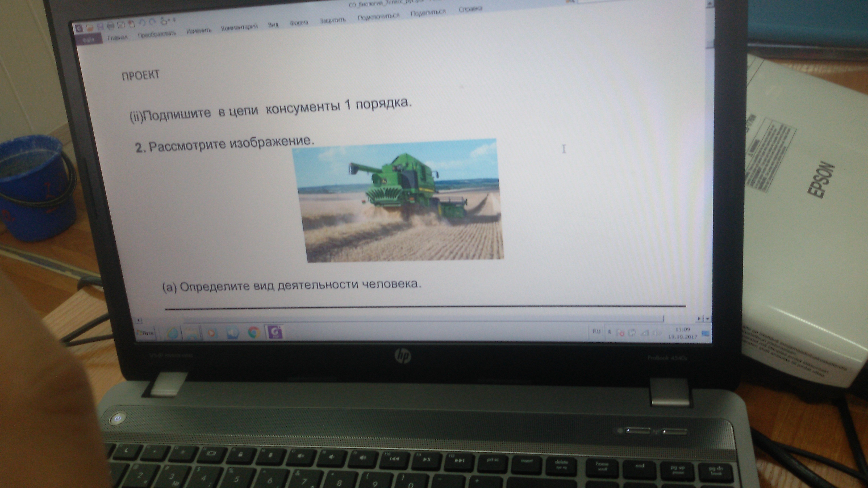Open the Защитить tab
The image size is (868, 488).
coord(333,20)
